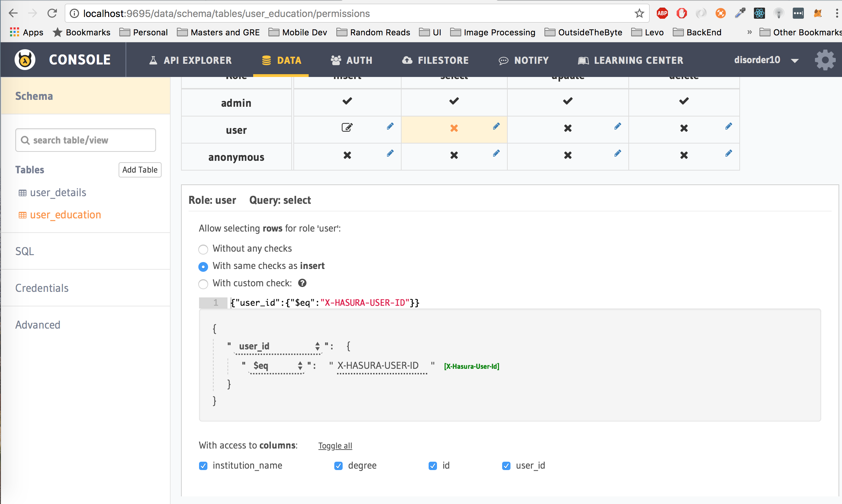Select the 'With custom check' radio button
842x504 pixels.
coord(204,283)
